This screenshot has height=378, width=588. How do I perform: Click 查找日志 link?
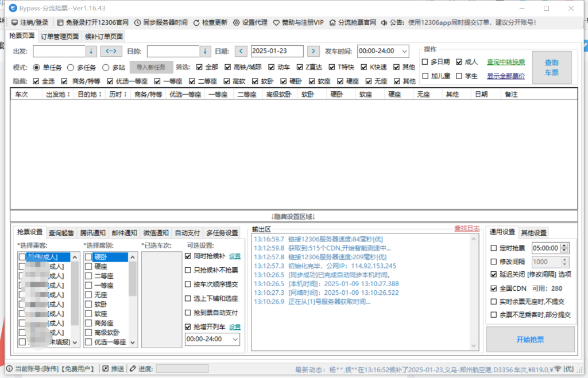(467, 228)
